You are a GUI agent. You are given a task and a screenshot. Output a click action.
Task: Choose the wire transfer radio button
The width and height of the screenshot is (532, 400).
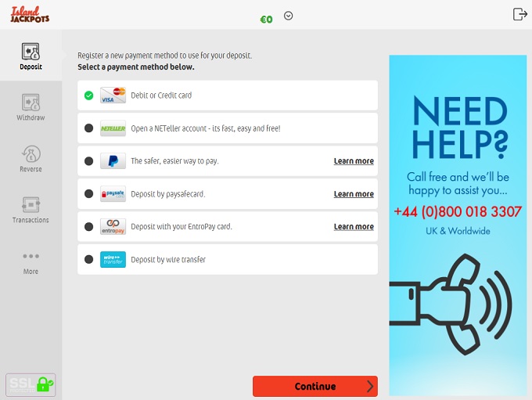coord(88,260)
